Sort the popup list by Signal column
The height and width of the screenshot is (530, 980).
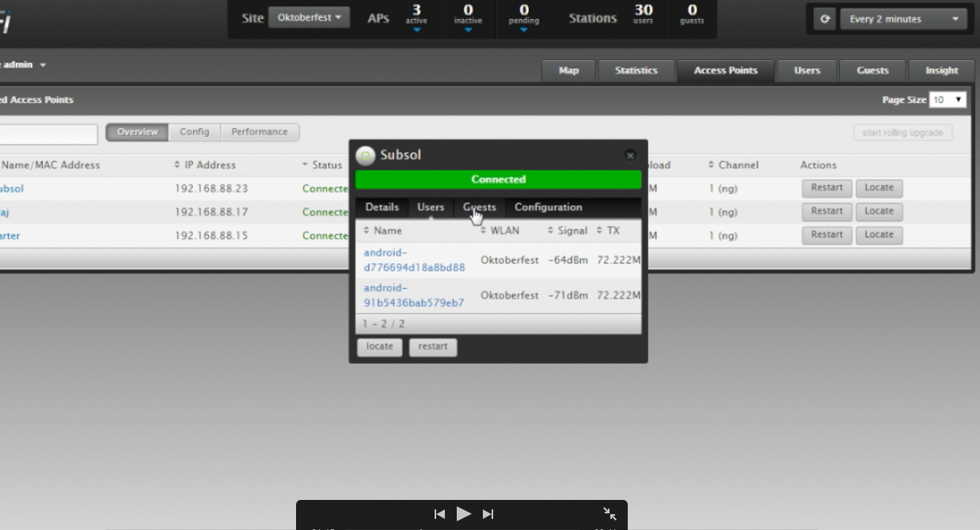pos(568,231)
